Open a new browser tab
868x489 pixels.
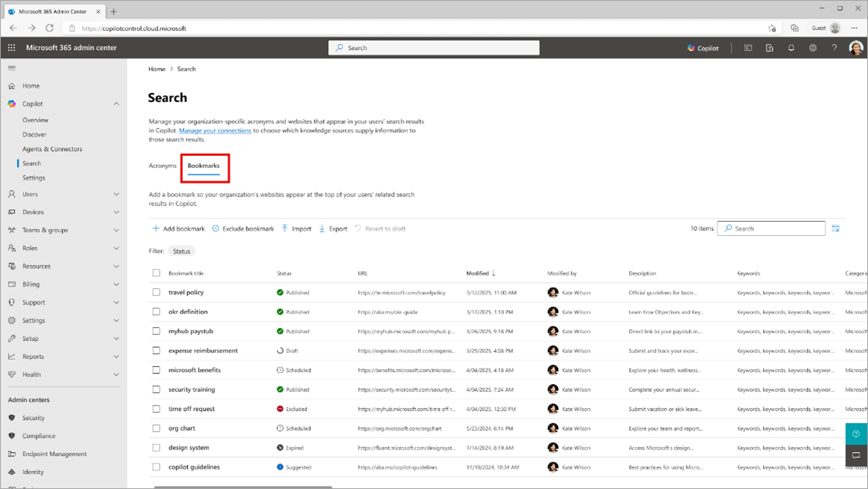[114, 12]
